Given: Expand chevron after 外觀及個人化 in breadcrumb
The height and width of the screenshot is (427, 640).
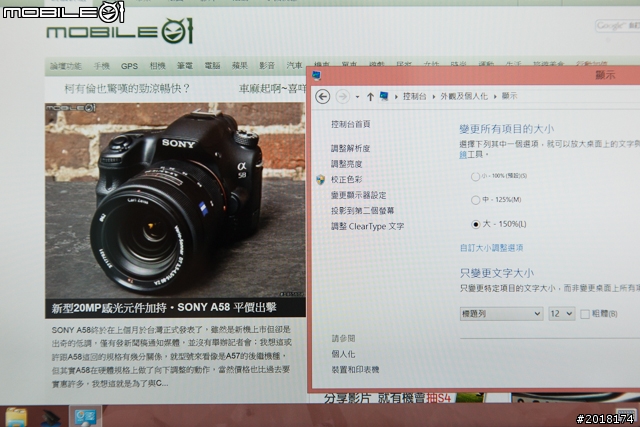Looking at the screenshot, I should click(x=495, y=97).
